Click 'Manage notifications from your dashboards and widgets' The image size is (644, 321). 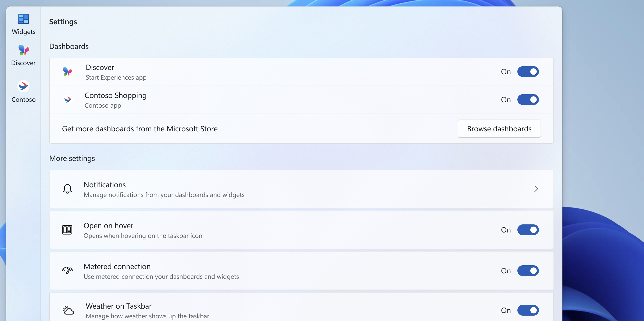point(164,195)
